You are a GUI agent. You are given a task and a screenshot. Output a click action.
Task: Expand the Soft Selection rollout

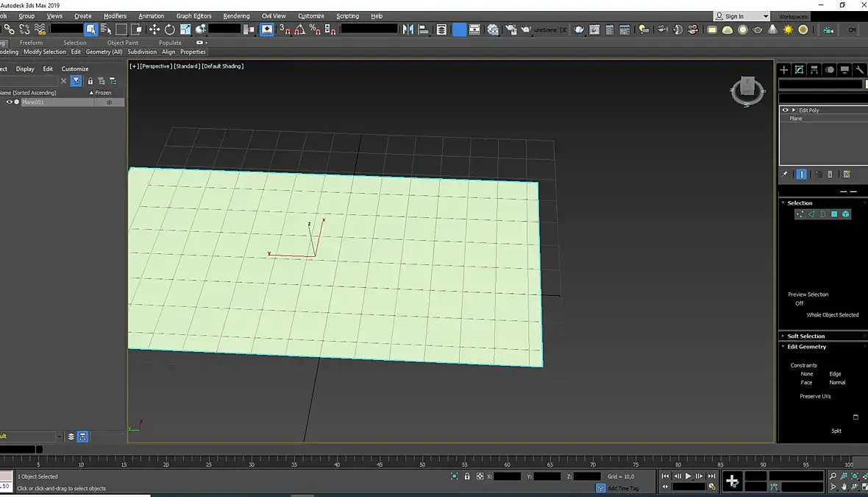click(x=805, y=336)
